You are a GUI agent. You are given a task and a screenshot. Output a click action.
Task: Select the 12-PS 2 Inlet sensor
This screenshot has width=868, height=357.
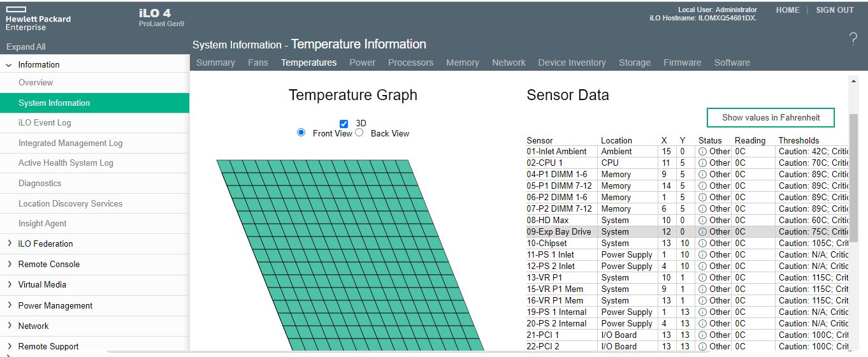click(x=688, y=266)
